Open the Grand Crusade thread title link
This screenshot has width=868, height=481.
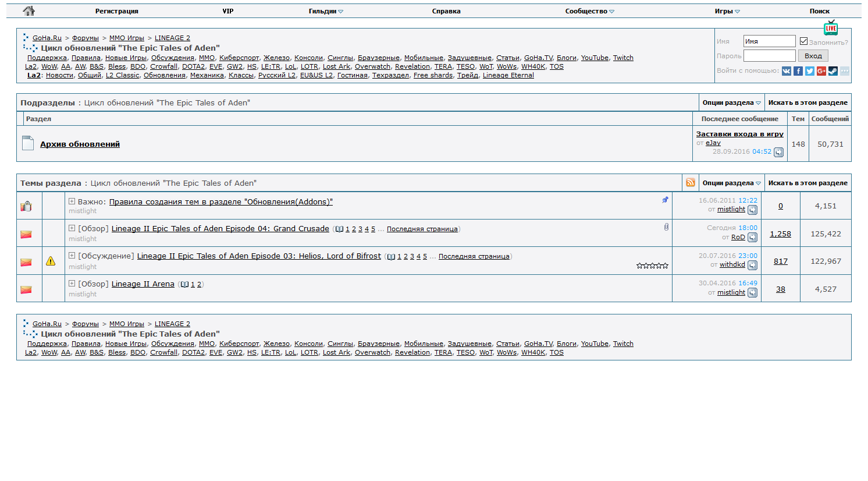(220, 229)
